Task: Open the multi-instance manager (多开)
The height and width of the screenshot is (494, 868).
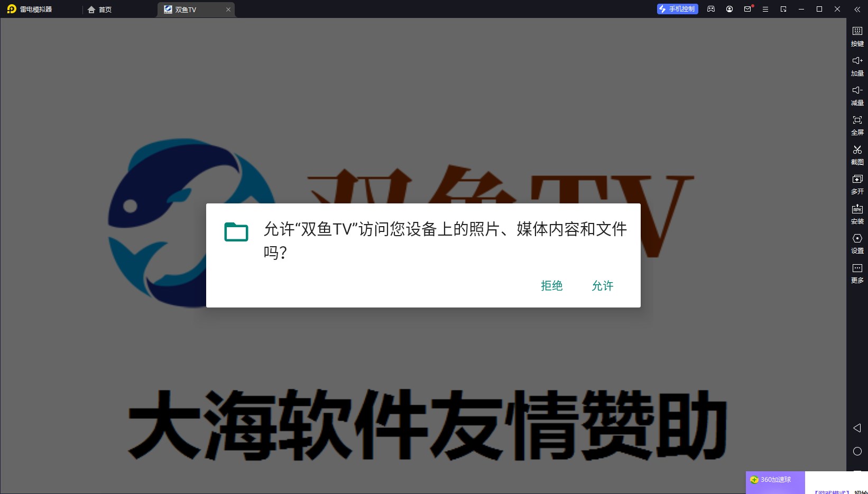Action: [857, 184]
